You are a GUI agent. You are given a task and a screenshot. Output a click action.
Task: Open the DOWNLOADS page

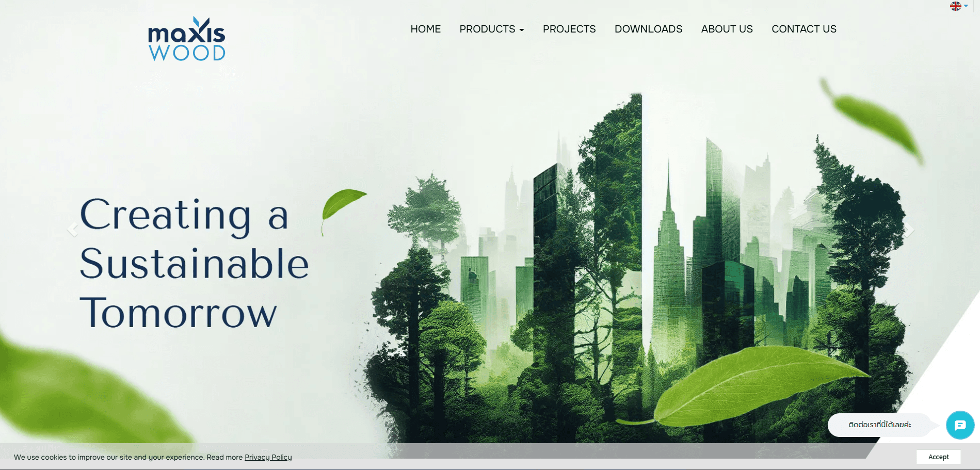648,29
